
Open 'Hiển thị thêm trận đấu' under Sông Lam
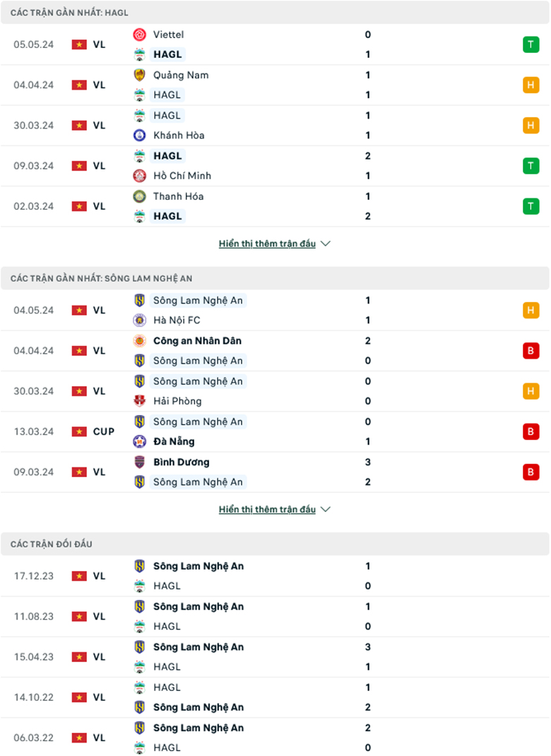267,510
